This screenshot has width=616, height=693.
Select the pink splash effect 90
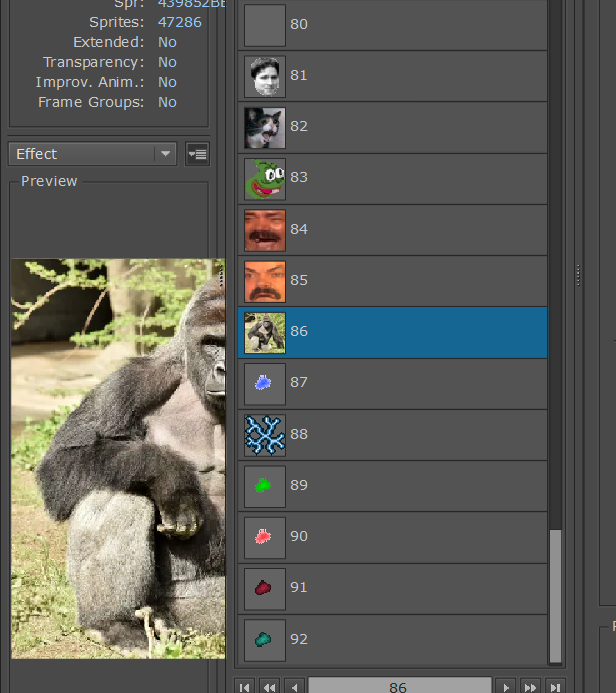click(x=392, y=537)
